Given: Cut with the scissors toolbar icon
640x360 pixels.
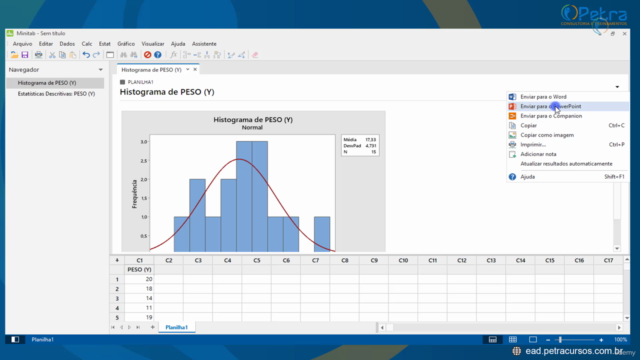Looking at the screenshot, I should pyautogui.click(x=52, y=55).
